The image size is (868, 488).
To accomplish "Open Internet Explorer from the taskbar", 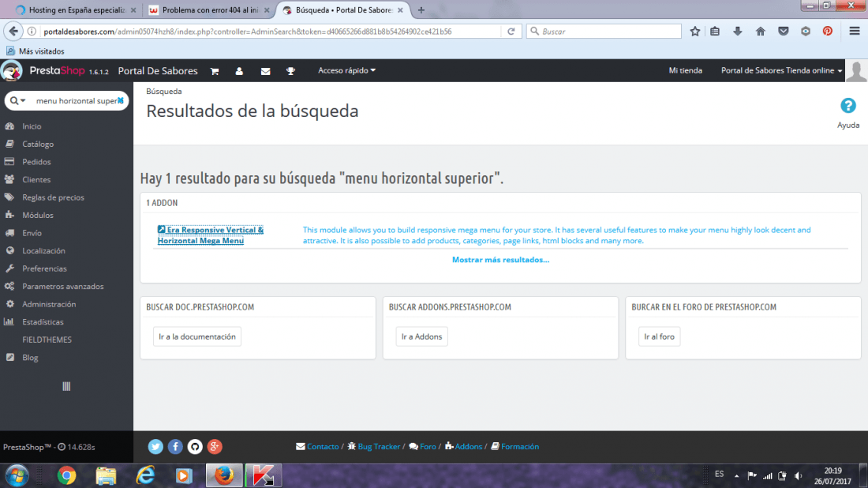I will (146, 476).
